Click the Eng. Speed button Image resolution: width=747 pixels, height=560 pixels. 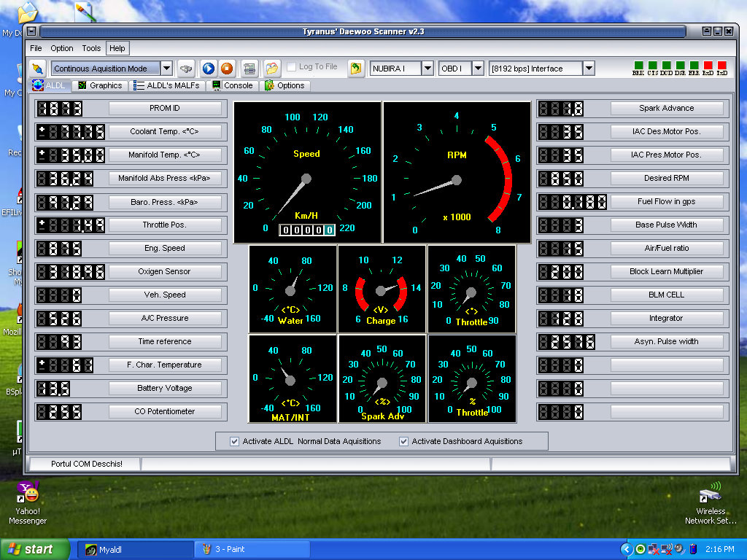pyautogui.click(x=165, y=248)
